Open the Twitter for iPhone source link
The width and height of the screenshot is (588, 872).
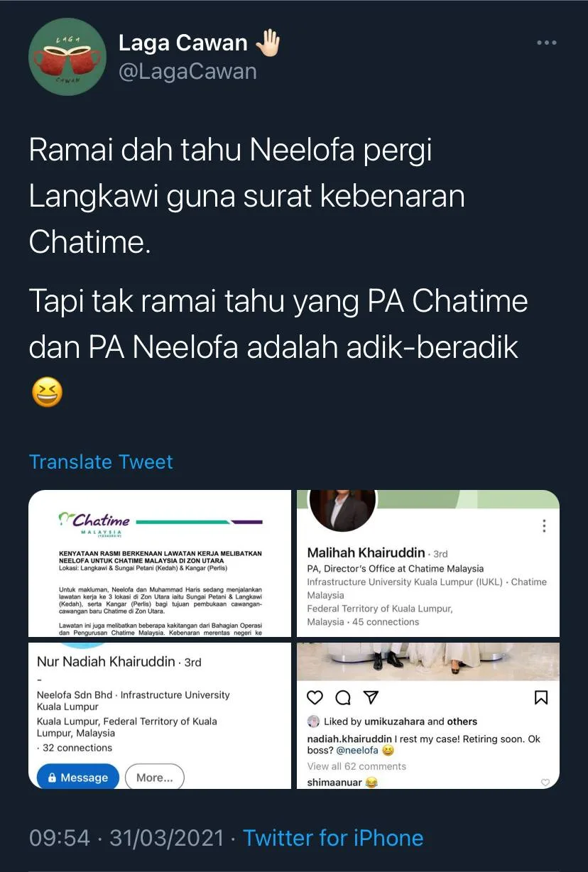tap(333, 838)
